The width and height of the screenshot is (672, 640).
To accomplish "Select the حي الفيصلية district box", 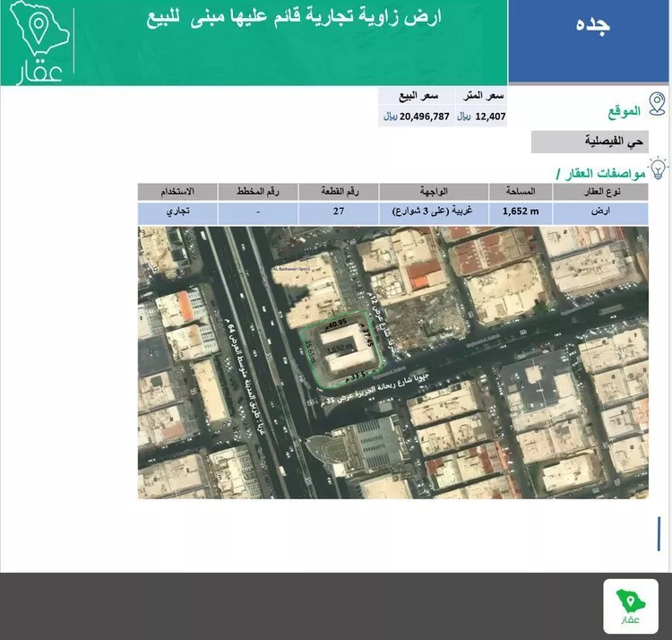I will tap(590, 142).
